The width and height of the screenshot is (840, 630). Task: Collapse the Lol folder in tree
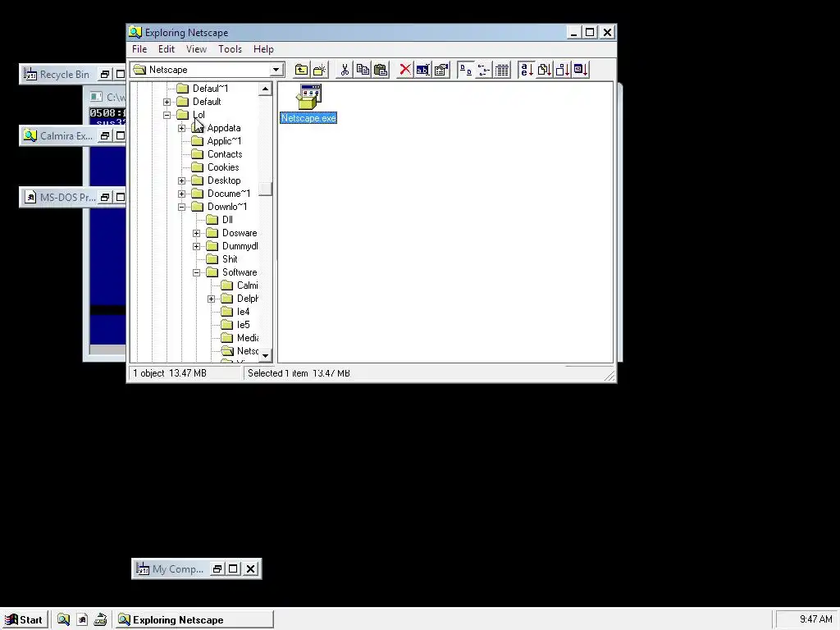pyautogui.click(x=167, y=115)
